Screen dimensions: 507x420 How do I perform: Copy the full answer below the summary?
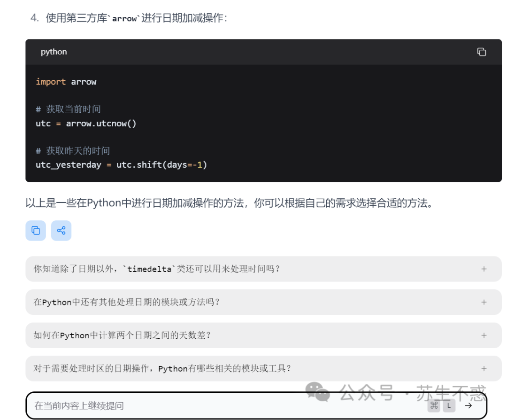point(36,231)
